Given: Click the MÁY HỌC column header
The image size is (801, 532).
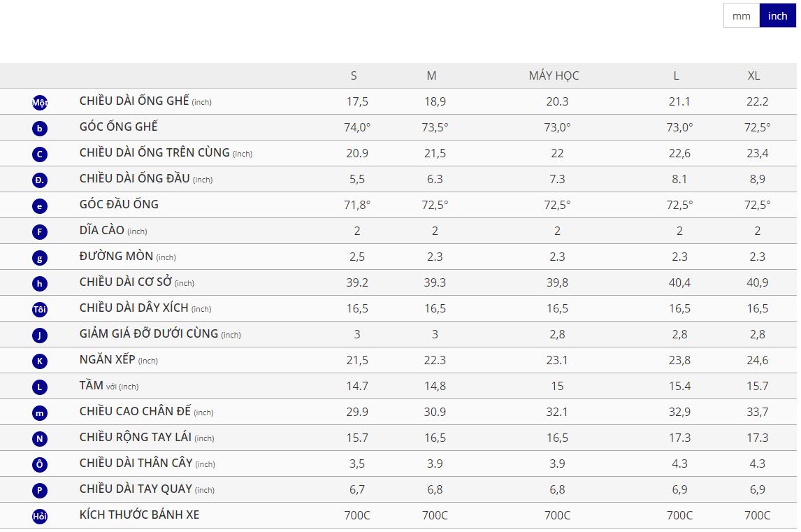Looking at the screenshot, I should point(554,76).
